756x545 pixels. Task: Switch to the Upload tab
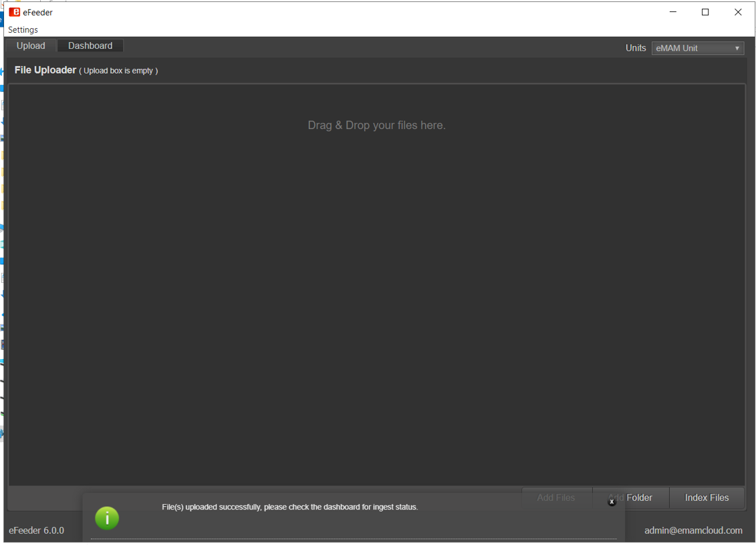tap(31, 45)
